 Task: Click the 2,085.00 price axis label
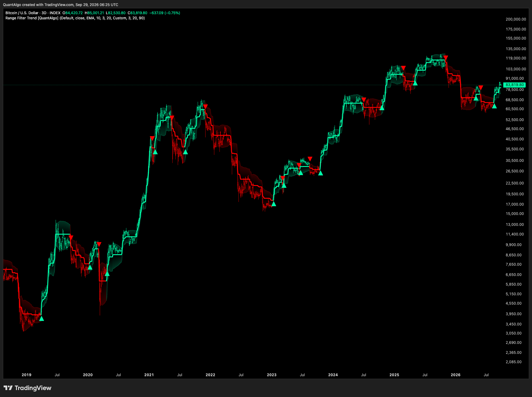point(514,362)
